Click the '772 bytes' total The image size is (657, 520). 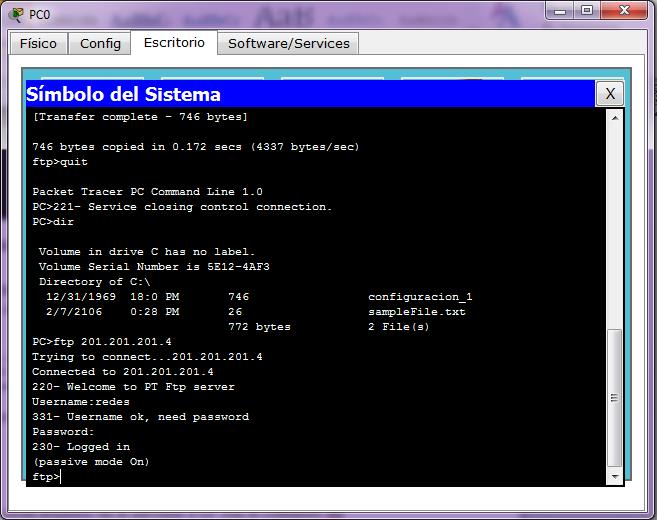(x=259, y=327)
